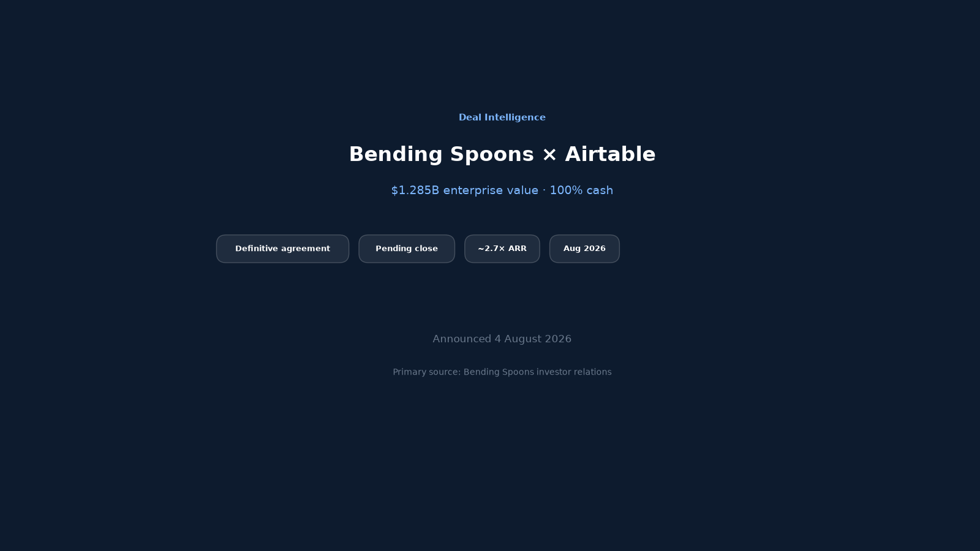
Task: Click the Bending Spoons × Airtable heading
Action: [502, 154]
